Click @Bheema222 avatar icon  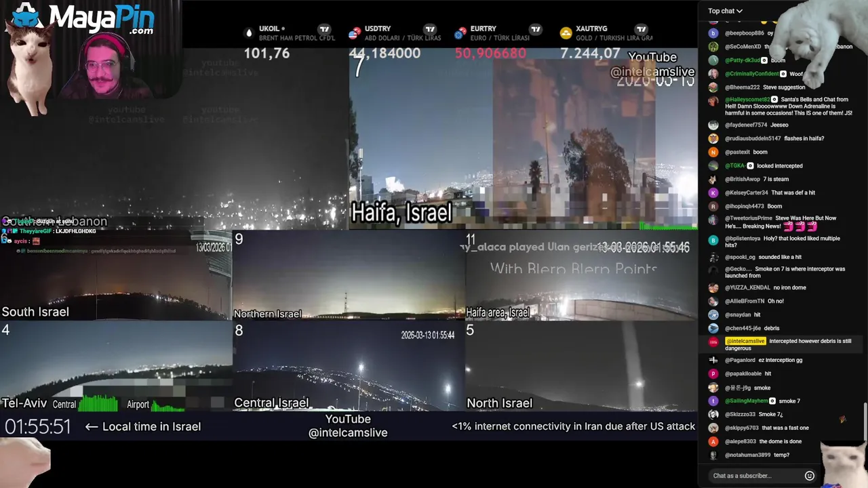click(713, 87)
